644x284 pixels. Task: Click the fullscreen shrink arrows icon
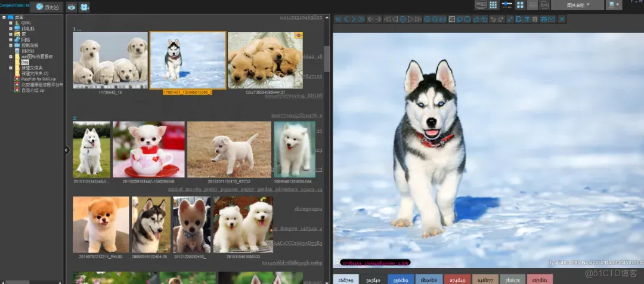(x=509, y=19)
